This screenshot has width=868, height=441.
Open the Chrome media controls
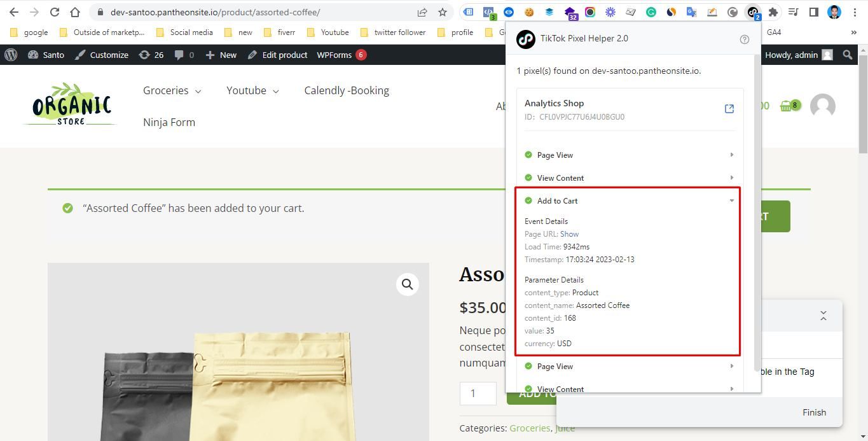pyautogui.click(x=793, y=12)
